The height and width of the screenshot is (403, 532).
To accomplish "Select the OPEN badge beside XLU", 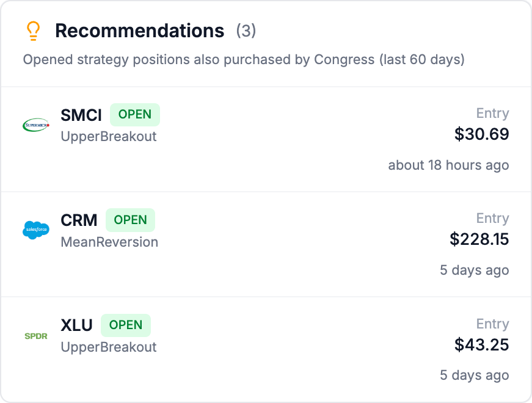I will (126, 325).
